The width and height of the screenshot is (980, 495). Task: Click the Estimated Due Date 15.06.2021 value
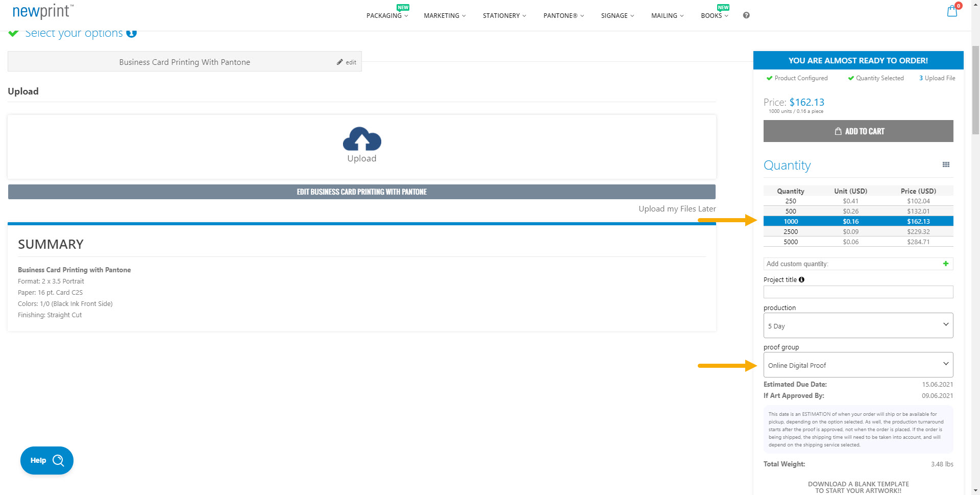click(x=937, y=384)
